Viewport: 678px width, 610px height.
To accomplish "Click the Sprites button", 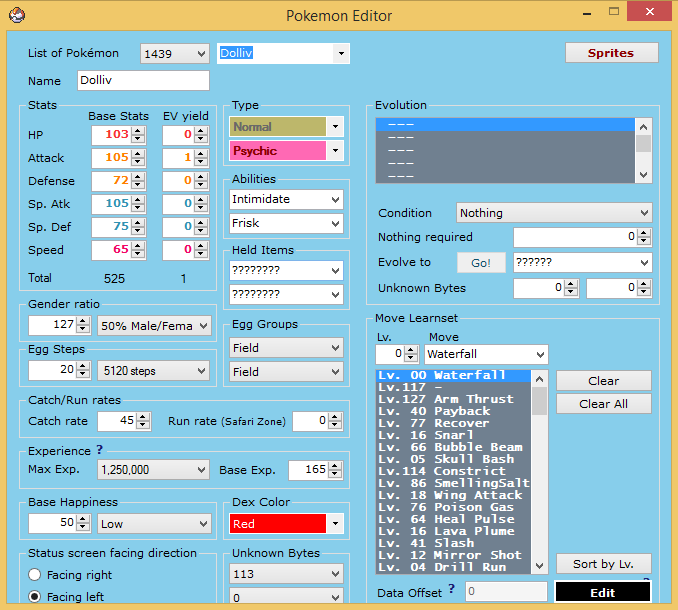I will coord(611,53).
